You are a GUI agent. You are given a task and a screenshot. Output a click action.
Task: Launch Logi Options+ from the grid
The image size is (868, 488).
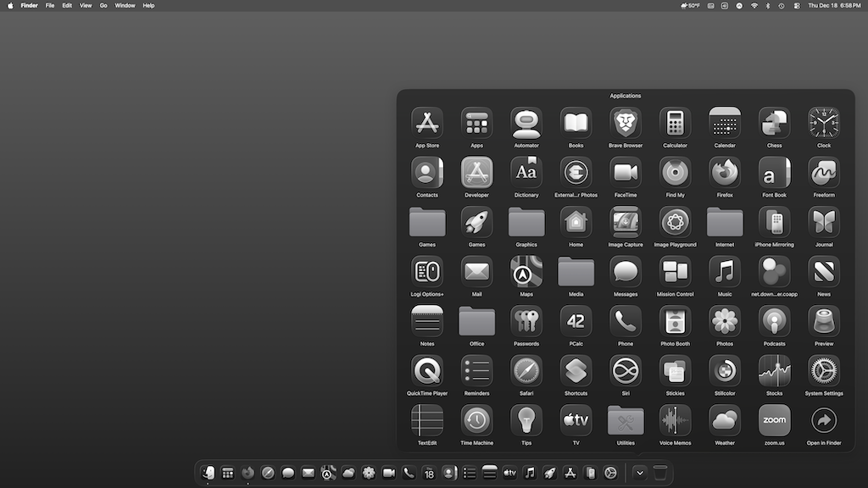[427, 272]
